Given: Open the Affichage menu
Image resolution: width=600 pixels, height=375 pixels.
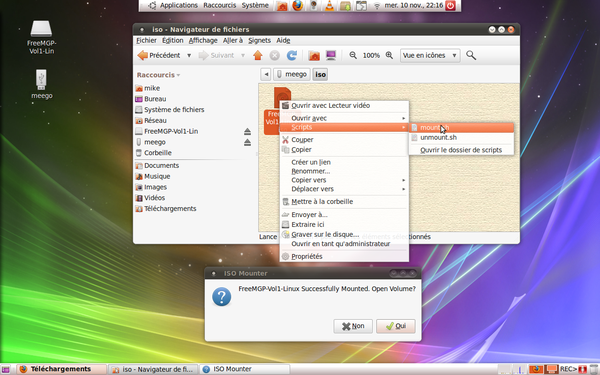Looking at the screenshot, I should click(x=203, y=41).
